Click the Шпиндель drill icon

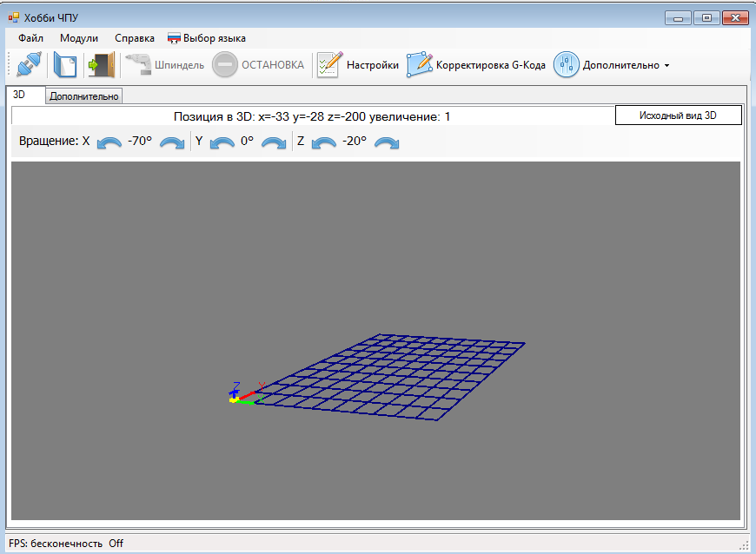click(x=139, y=64)
